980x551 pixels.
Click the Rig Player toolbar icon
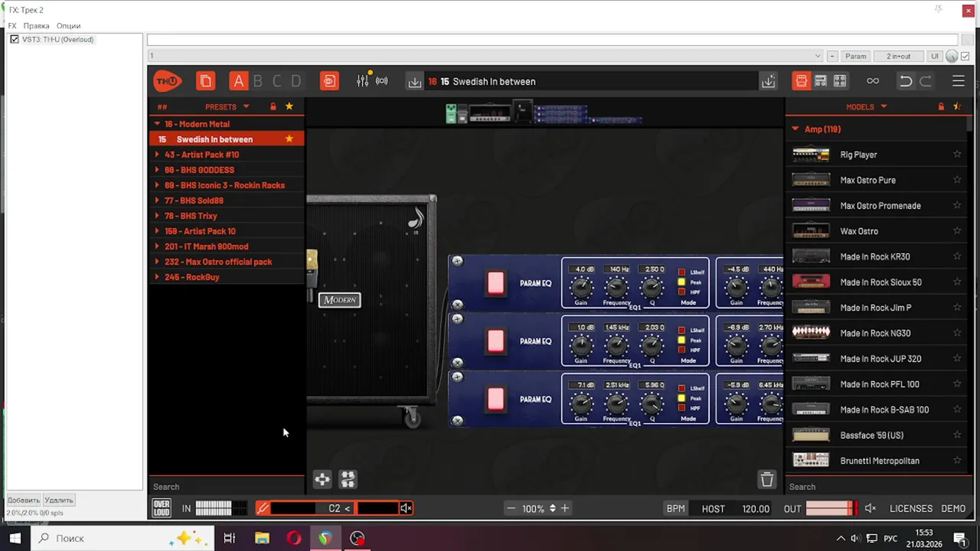click(x=329, y=81)
